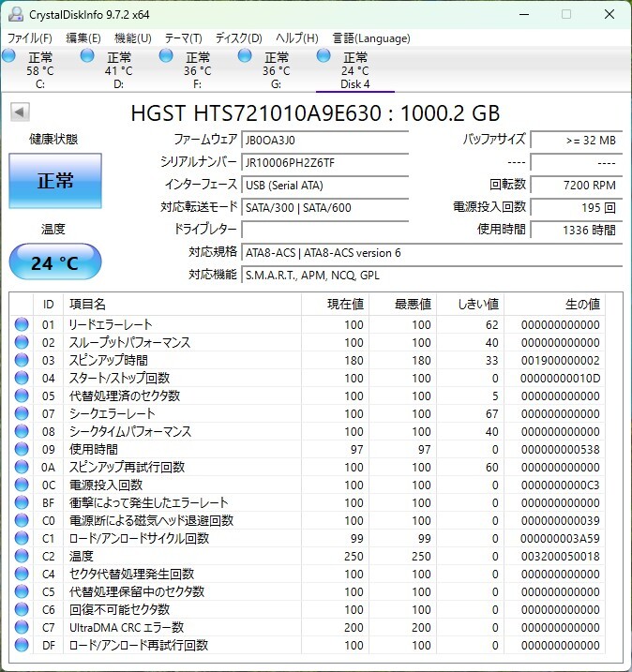Open the ファイル(F) menu
632x672 pixels.
click(30, 38)
